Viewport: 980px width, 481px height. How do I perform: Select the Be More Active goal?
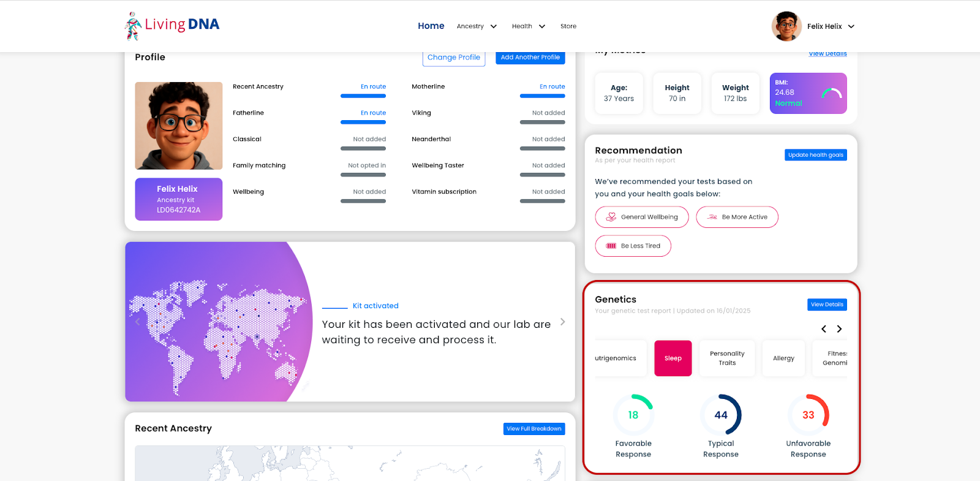(737, 217)
